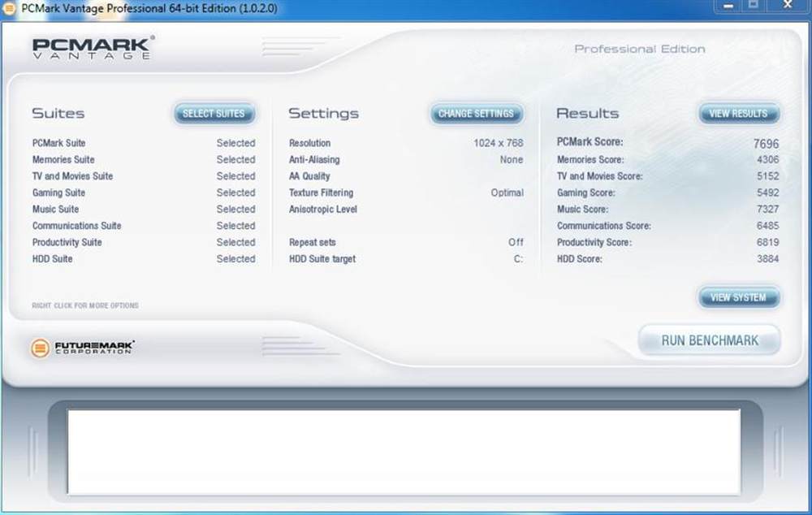The width and height of the screenshot is (812, 515).
Task: Click the Futuremark Corporation logo
Action: pyautogui.click(x=83, y=348)
